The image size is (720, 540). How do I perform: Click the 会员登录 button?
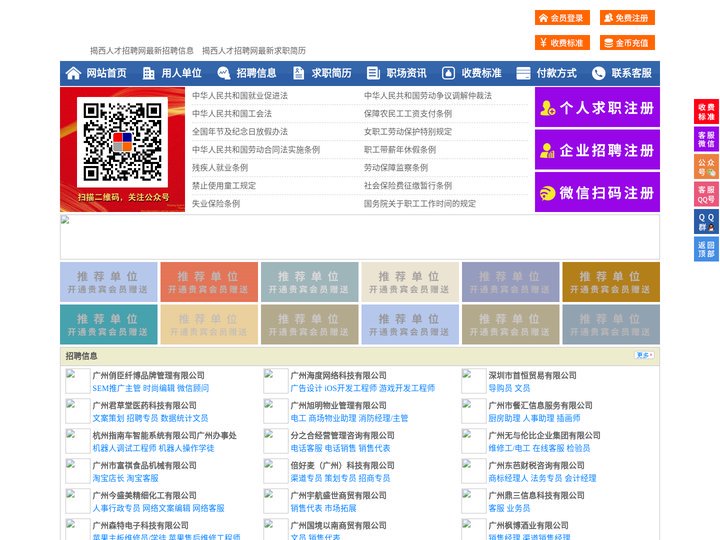click(562, 18)
